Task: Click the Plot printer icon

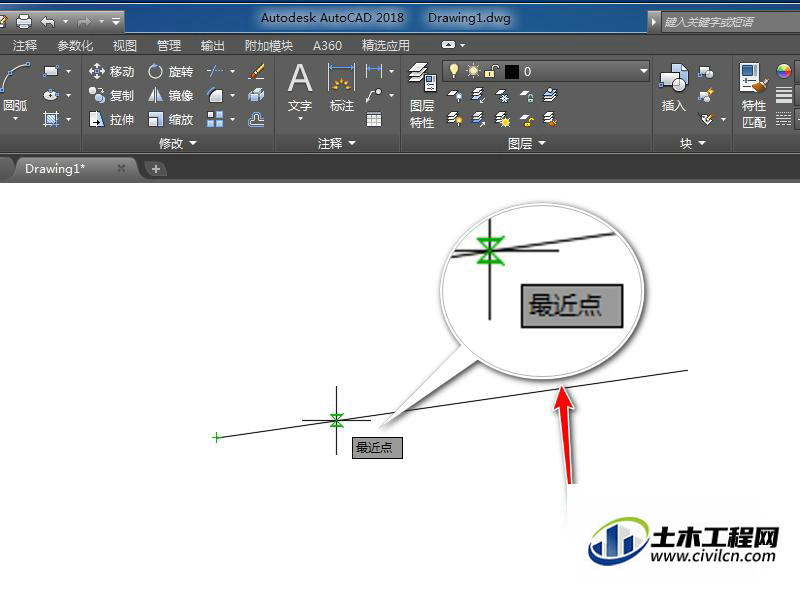Action: 23,21
